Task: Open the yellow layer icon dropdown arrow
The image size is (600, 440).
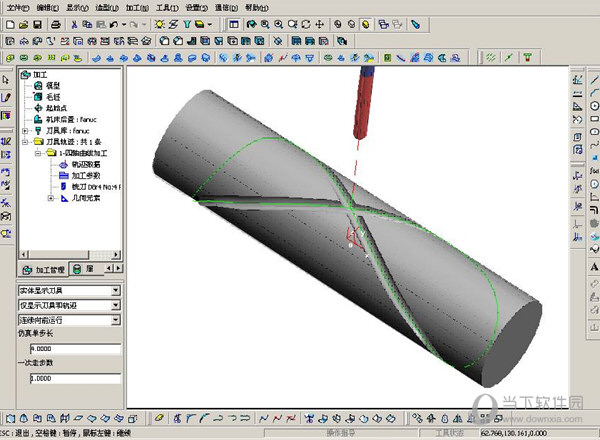Action: 210,25
